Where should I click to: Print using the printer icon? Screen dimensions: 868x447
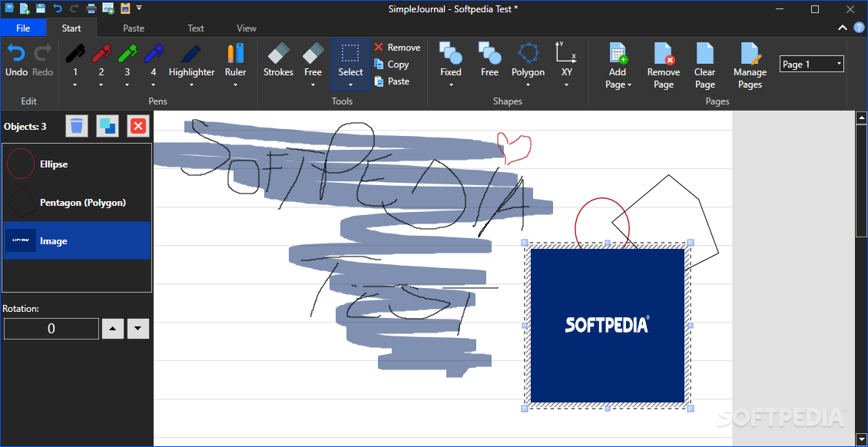point(91,8)
